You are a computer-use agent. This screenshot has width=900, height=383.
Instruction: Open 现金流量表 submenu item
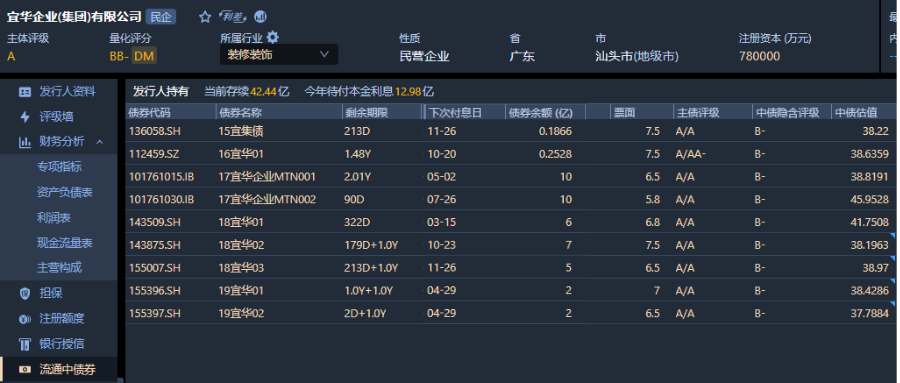click(x=65, y=243)
